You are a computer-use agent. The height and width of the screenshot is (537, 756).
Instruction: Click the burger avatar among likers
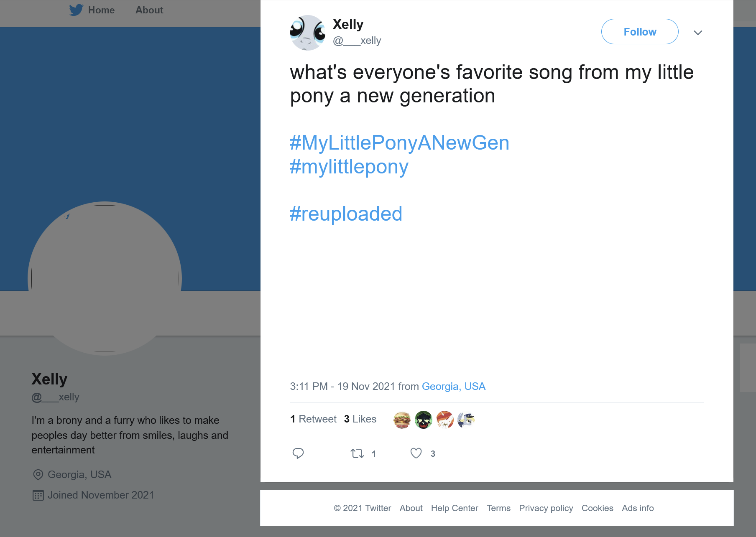pyautogui.click(x=402, y=420)
